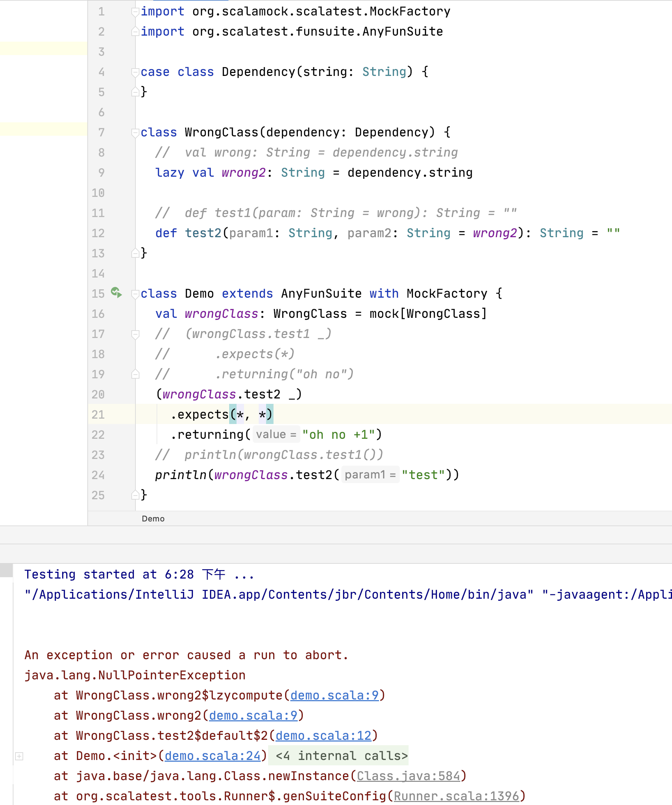Image resolution: width=672 pixels, height=805 pixels.
Task: Click the 'wrong2' lazy val identifier on line 9
Action: tap(243, 172)
